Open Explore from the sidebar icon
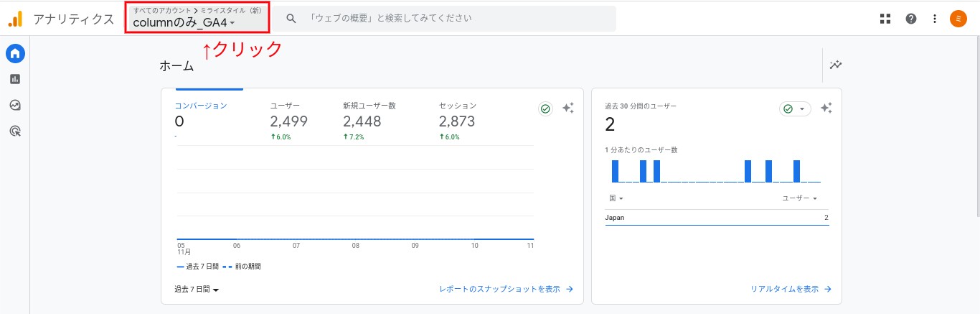Image resolution: width=980 pixels, height=314 pixels. pos(15,105)
